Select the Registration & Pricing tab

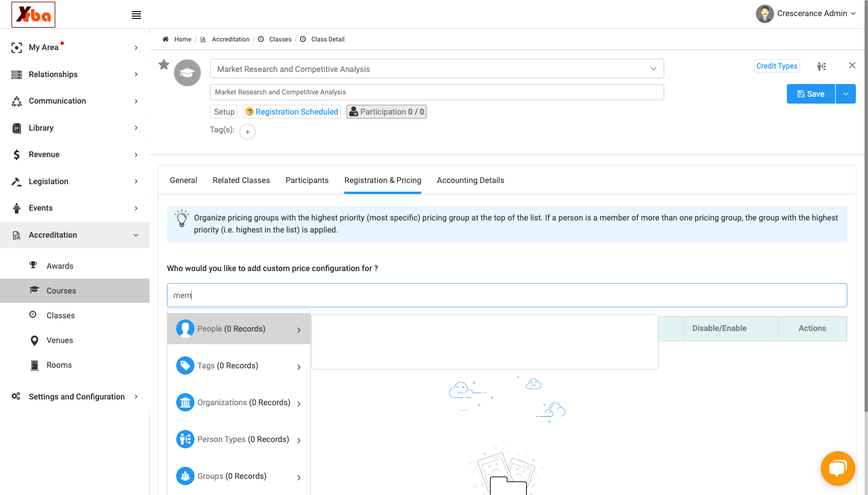(x=383, y=181)
